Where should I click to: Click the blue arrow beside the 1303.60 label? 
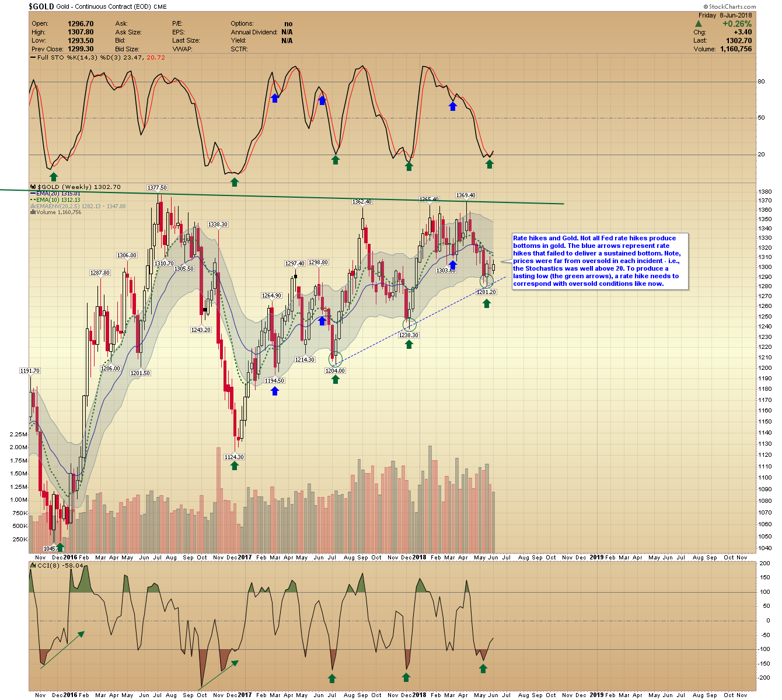click(x=452, y=264)
